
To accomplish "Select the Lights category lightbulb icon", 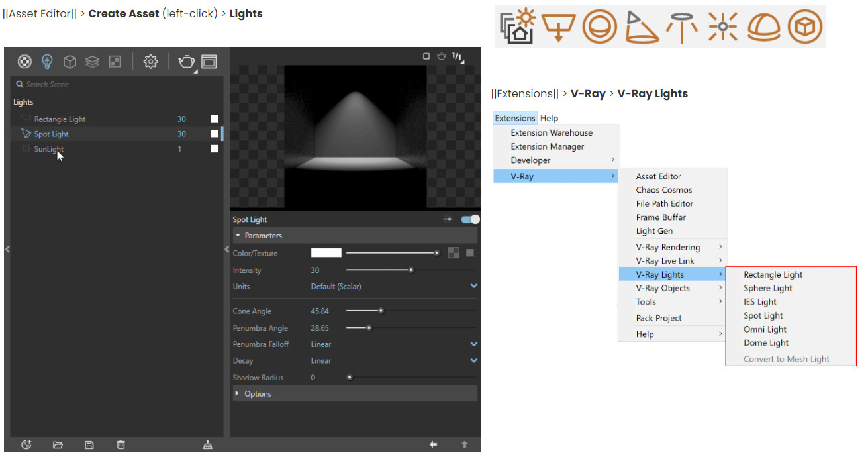I will click(47, 62).
